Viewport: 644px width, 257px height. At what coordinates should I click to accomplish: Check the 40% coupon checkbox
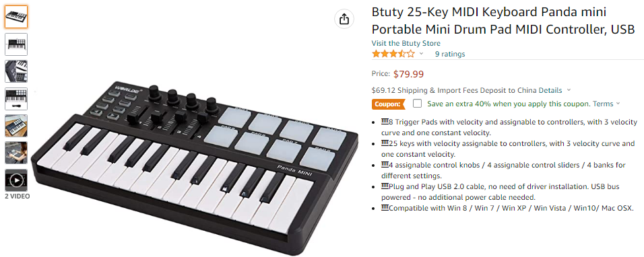coord(417,104)
